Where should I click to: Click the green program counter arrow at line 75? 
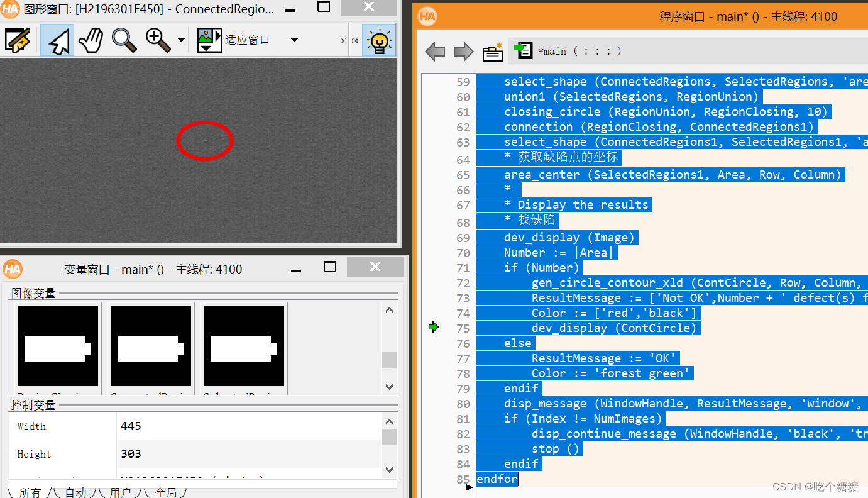pos(433,326)
